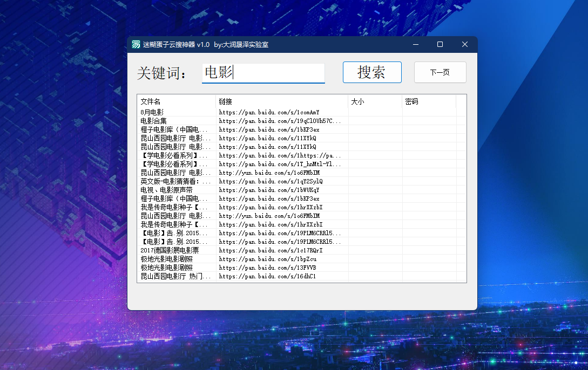
Task: Select the 电视、电影原声带 entry
Action: [x=166, y=190]
